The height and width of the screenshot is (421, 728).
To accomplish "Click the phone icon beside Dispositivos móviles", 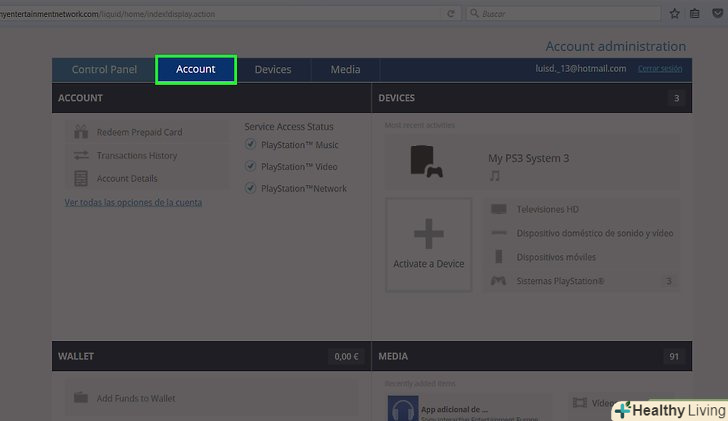I will point(499,256).
